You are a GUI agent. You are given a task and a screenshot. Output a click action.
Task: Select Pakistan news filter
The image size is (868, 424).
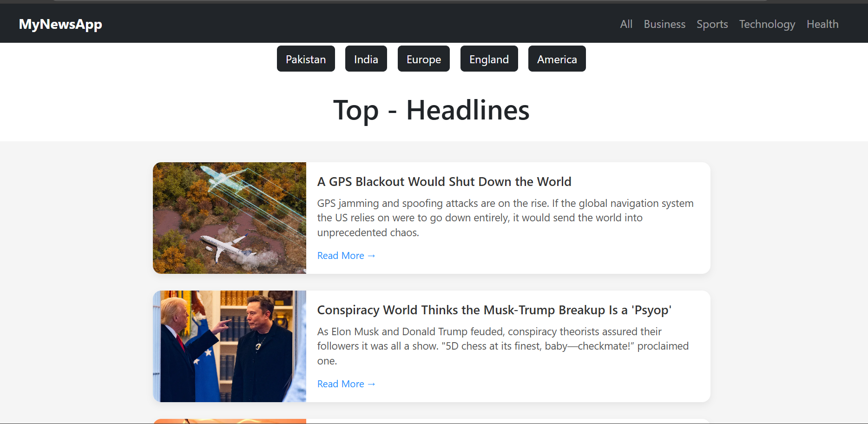(306, 59)
